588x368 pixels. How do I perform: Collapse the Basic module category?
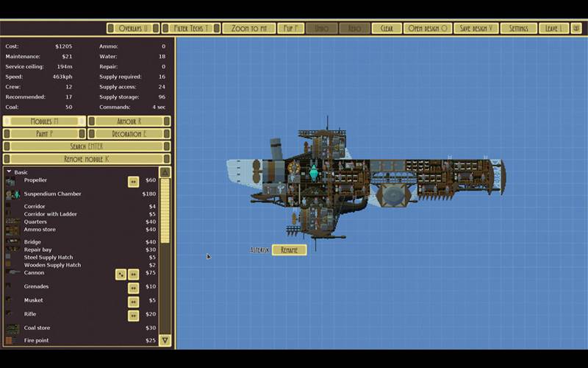9,172
